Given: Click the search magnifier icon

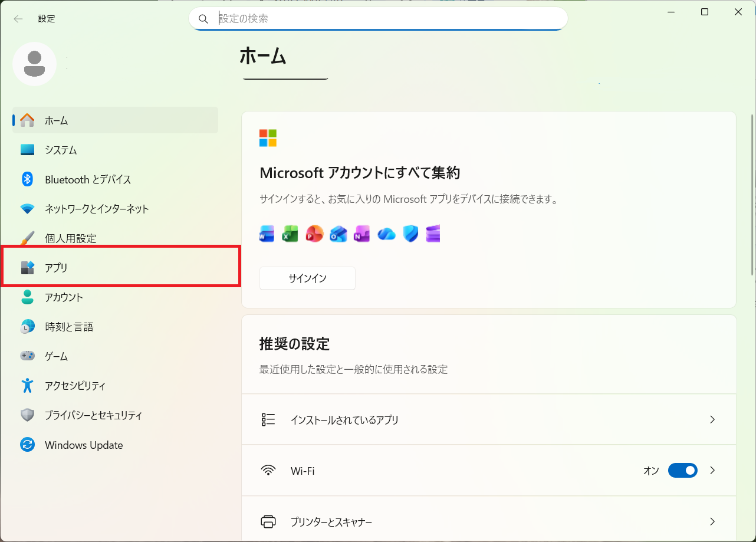Looking at the screenshot, I should point(203,19).
